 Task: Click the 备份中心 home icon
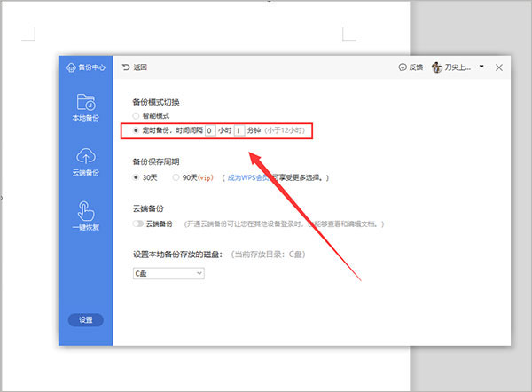pos(73,67)
